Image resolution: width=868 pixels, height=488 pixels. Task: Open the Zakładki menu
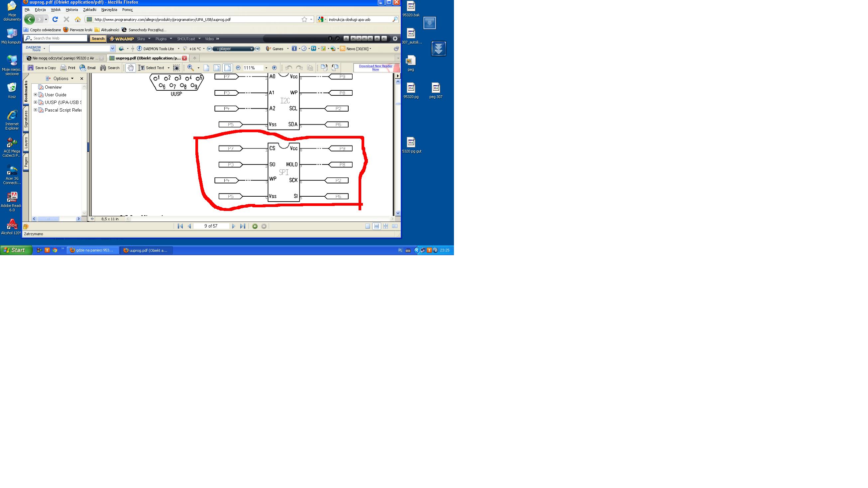89,10
